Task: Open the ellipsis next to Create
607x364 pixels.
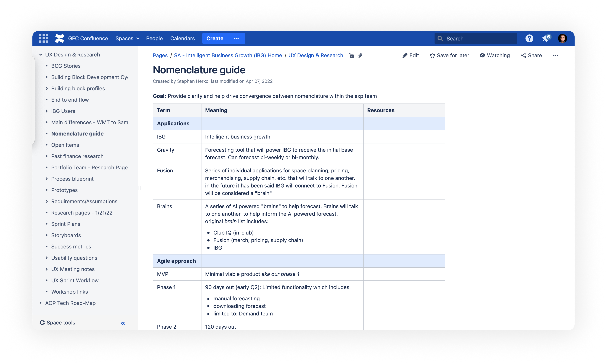Action: (x=236, y=38)
